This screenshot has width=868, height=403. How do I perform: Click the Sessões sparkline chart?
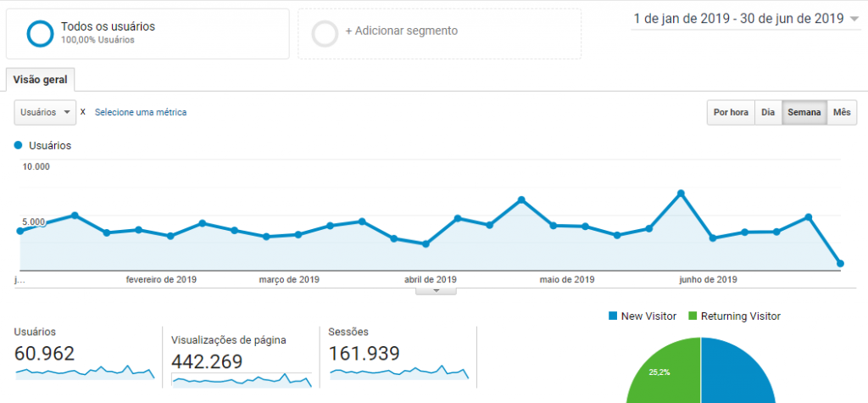coord(398,372)
